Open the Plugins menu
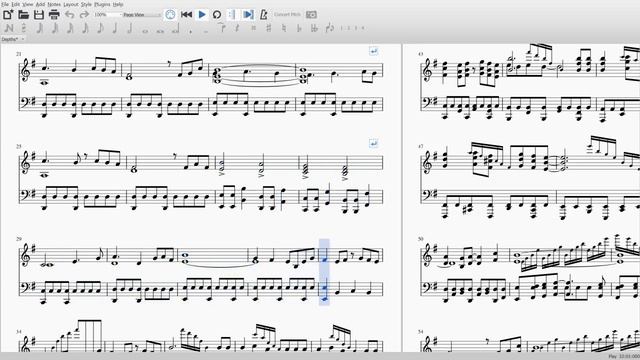 102,4
